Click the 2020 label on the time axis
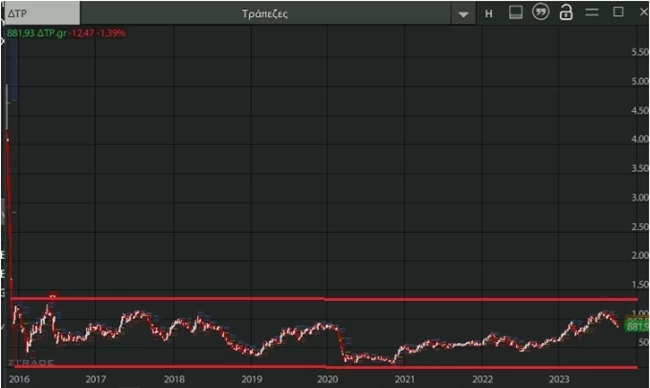The height and width of the screenshot is (388, 650). pyautogui.click(x=327, y=379)
